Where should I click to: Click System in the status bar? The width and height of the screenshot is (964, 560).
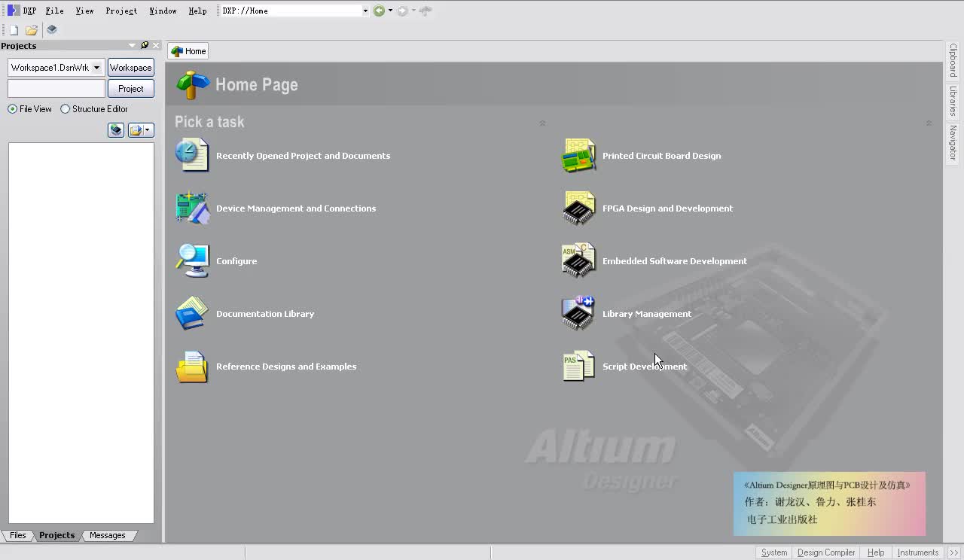(774, 552)
